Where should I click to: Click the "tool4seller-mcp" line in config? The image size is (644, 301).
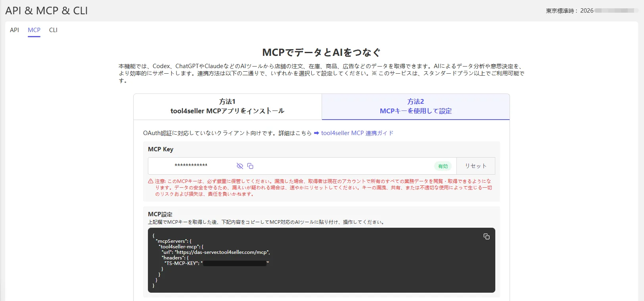click(x=181, y=247)
